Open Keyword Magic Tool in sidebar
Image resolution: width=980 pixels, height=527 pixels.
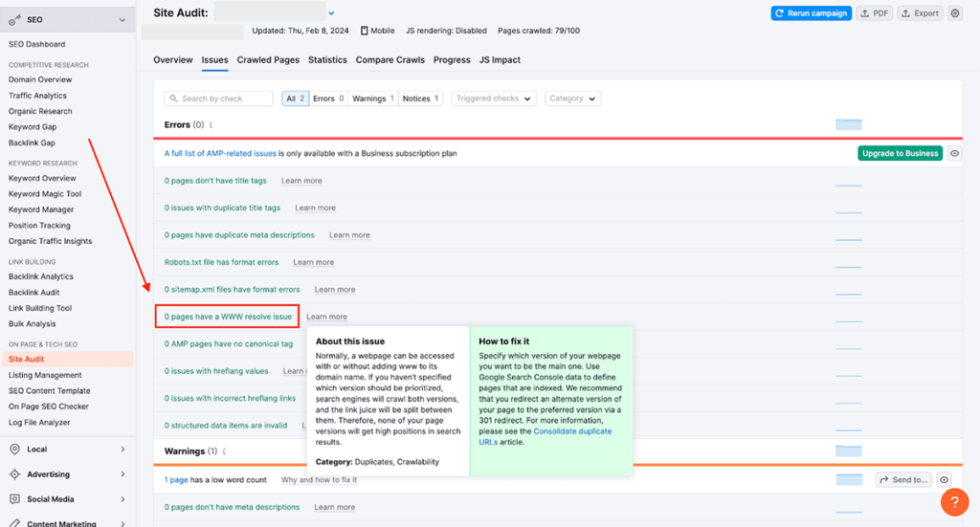point(45,194)
